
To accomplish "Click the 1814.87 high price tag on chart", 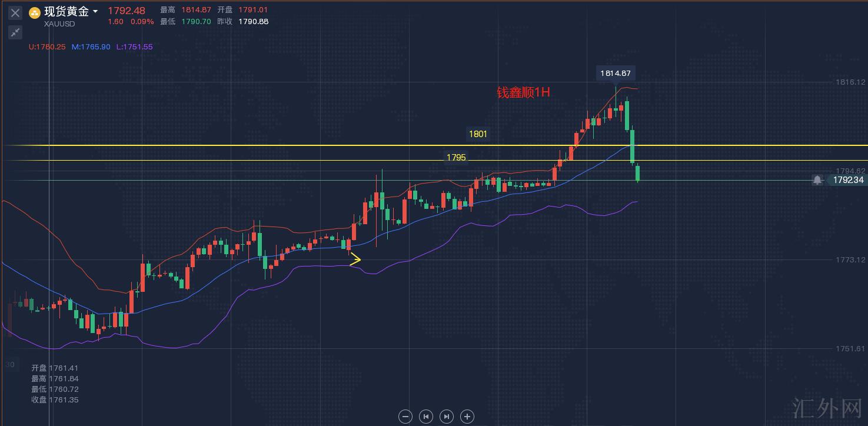I will [x=615, y=74].
